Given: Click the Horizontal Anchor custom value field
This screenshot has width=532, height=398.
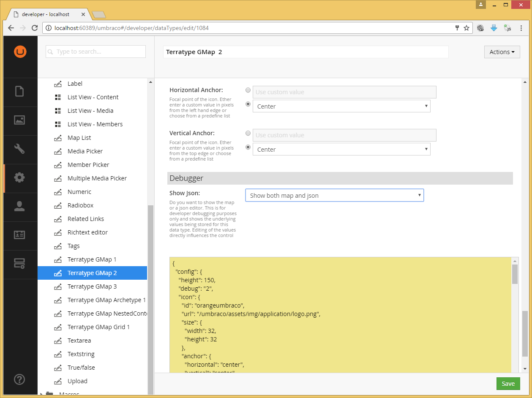Looking at the screenshot, I should coord(344,92).
